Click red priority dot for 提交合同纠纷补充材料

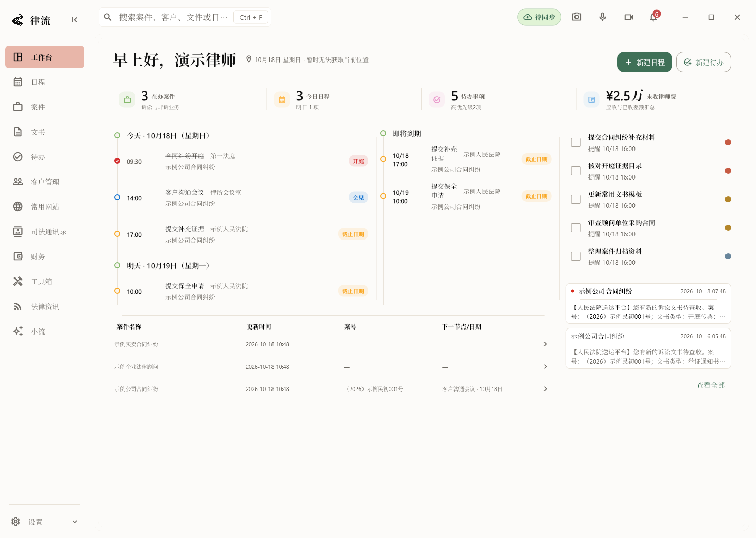728,142
